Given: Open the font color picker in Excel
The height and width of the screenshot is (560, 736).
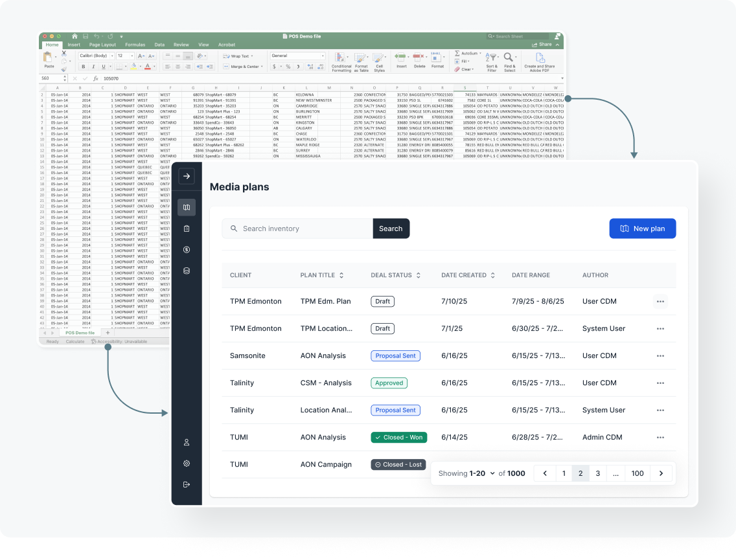Looking at the screenshot, I should (149, 67).
